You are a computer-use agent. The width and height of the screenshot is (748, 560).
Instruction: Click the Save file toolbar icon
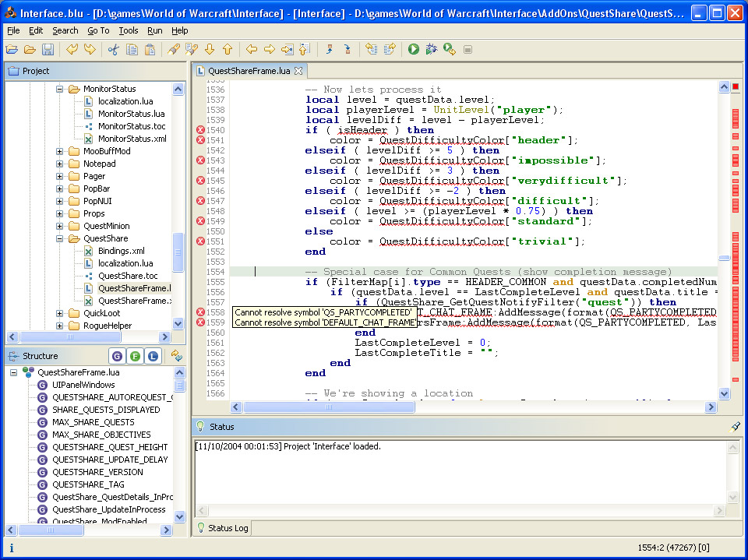point(48,50)
